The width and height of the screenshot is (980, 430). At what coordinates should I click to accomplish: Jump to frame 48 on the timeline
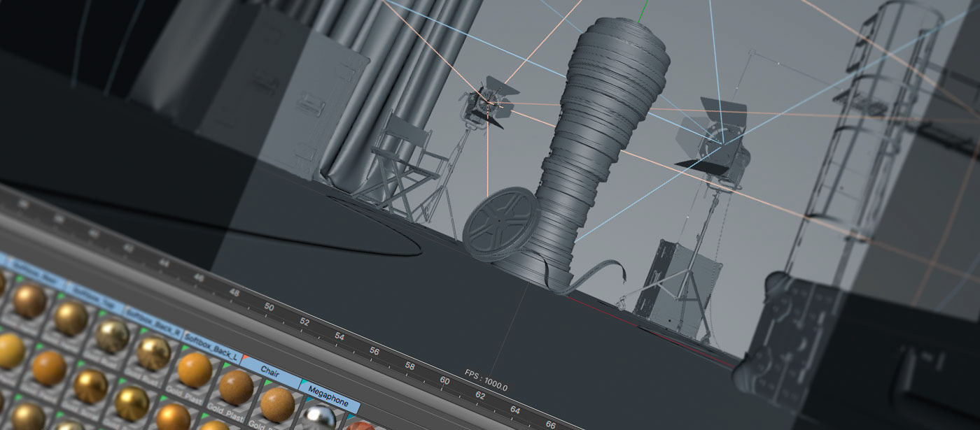click(235, 292)
